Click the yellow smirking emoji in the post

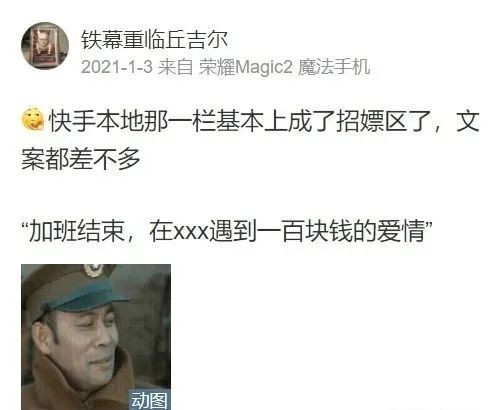point(33,119)
